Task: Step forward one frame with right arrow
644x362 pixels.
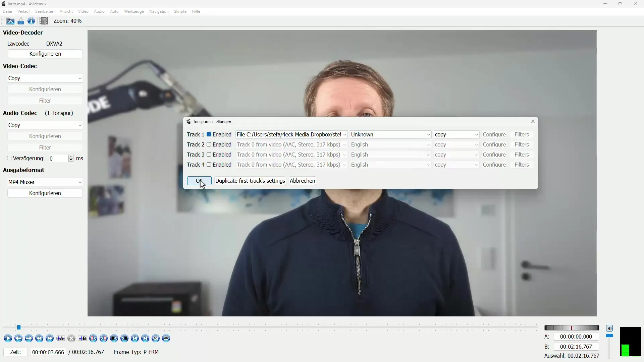Action: (x=29, y=339)
